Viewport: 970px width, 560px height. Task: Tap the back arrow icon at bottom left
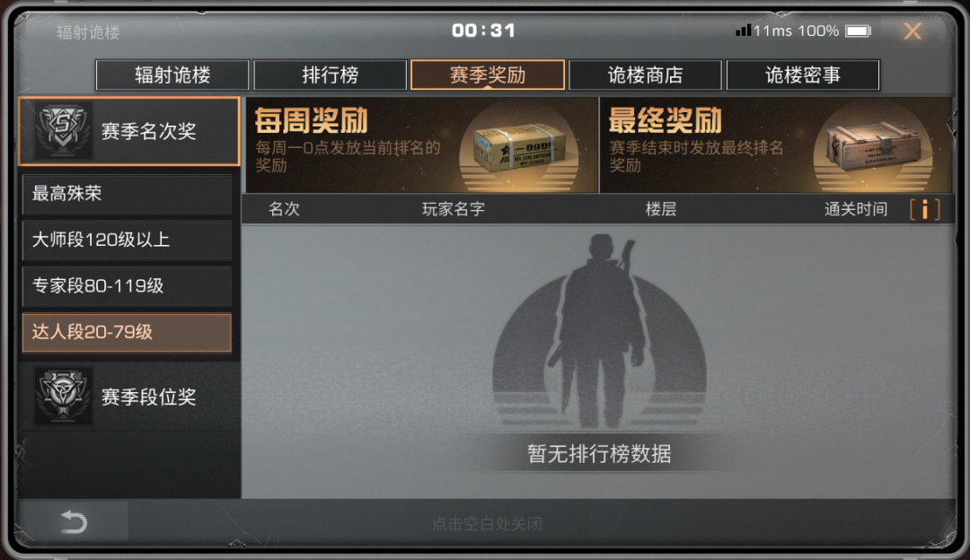[75, 522]
